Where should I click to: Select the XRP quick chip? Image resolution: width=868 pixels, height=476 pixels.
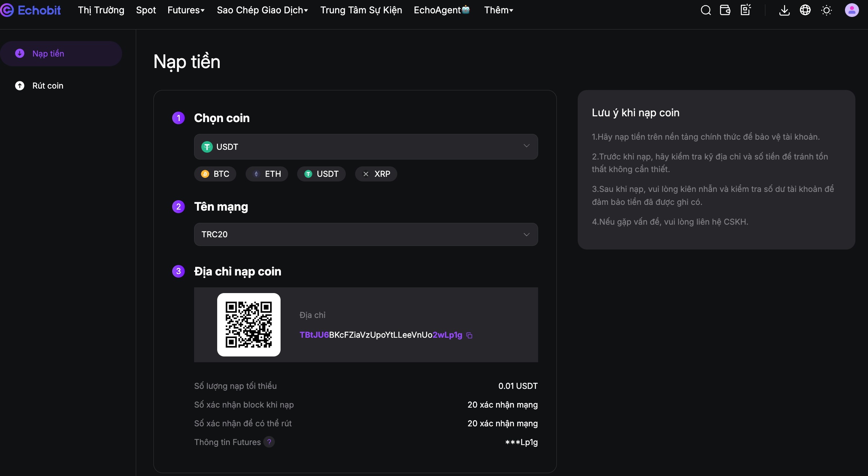[x=376, y=174]
